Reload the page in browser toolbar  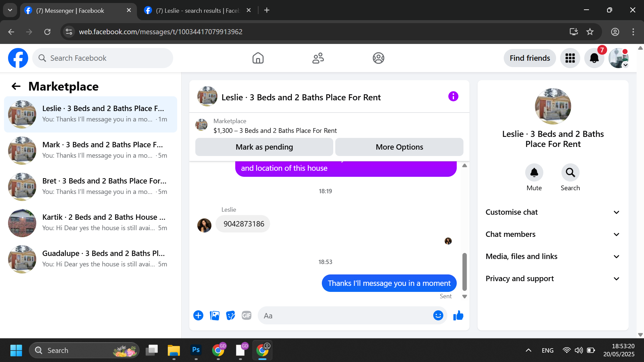[47, 32]
